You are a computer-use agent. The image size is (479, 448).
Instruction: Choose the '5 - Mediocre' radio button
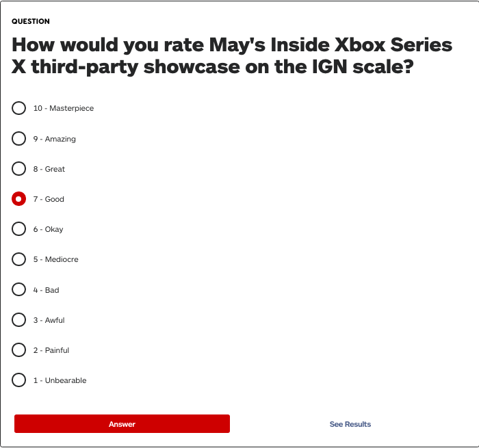19,259
